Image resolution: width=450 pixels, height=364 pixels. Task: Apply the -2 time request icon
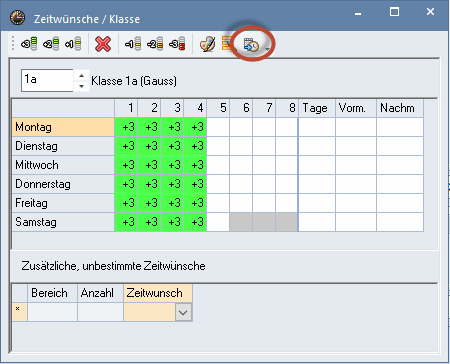[155, 44]
